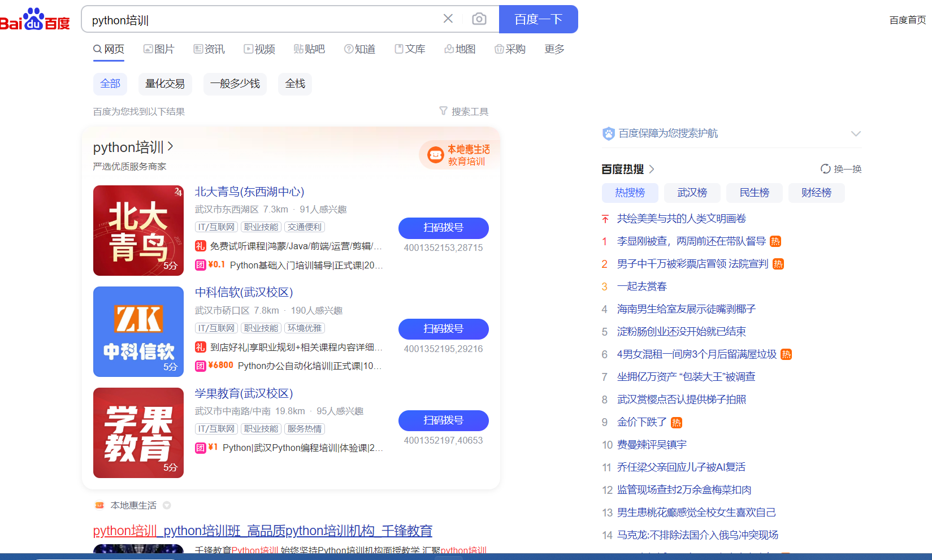Click the Baidu logo
Screen dimensions: 932x560
(x=35, y=19)
